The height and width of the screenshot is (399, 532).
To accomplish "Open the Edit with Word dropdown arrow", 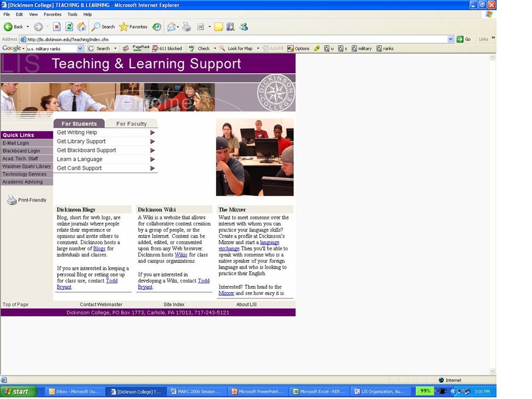I will (x=209, y=27).
